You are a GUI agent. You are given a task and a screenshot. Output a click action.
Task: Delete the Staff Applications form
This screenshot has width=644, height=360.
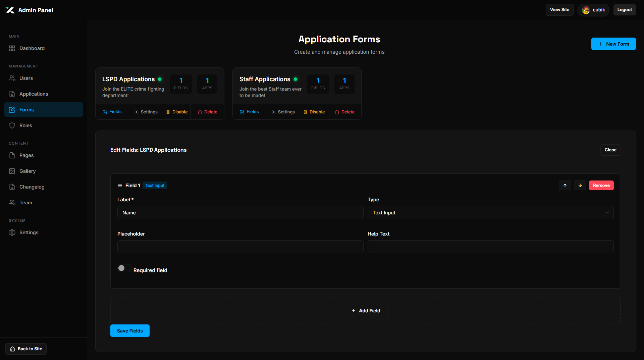[345, 112]
